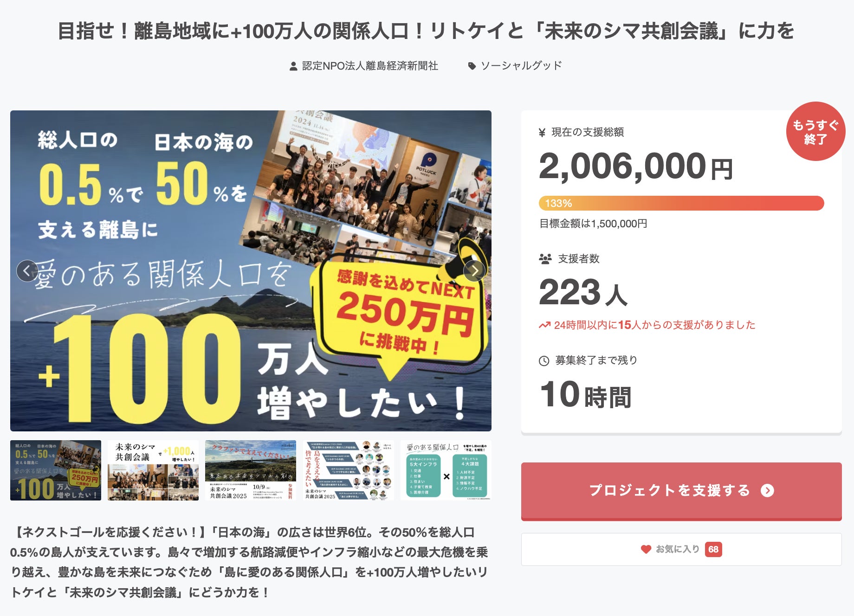Go to previous slide with left arrow
This screenshot has height=616, width=854.
(27, 271)
